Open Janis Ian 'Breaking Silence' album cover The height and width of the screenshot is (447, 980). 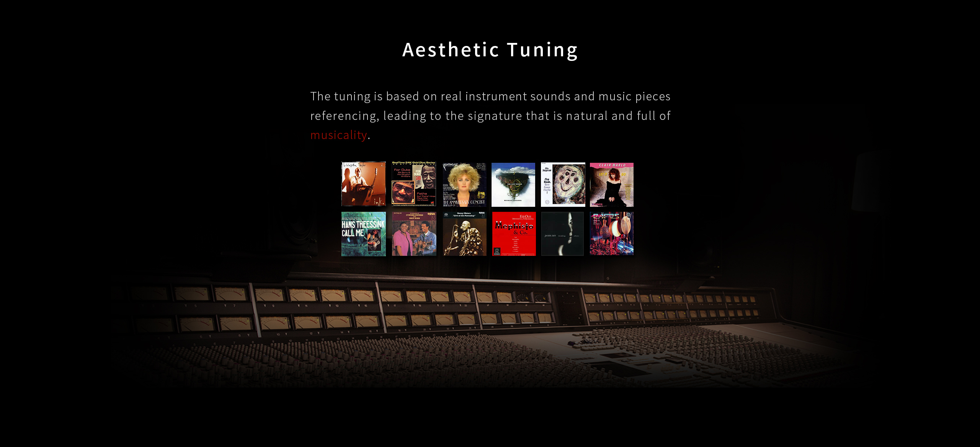click(562, 234)
